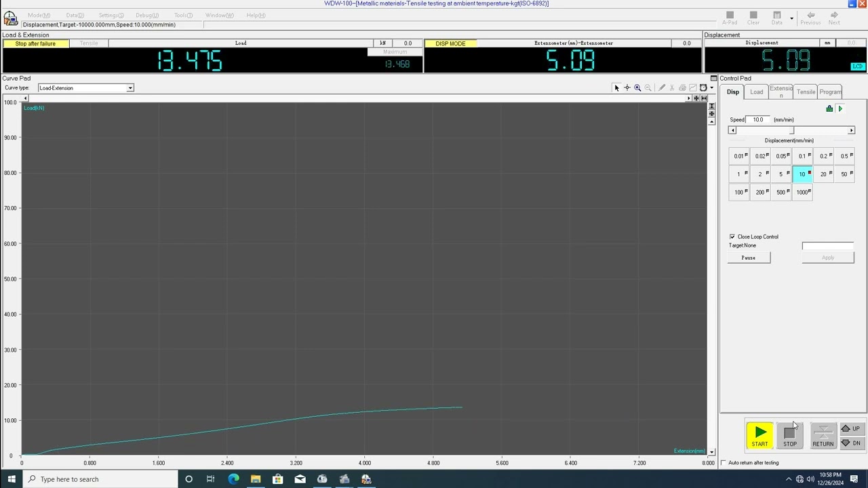Select the highlighted 10 mm/min speed button
The image size is (868, 488).
[802, 174]
